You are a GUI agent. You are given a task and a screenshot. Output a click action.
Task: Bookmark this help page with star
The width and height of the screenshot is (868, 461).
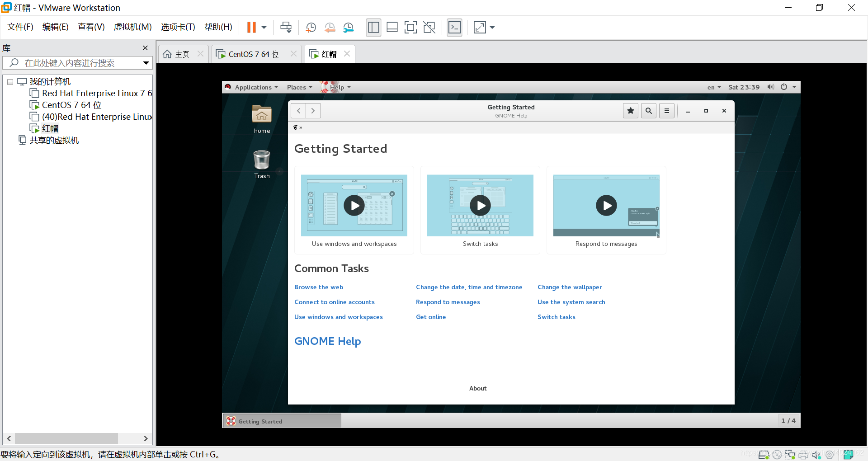[631, 111]
